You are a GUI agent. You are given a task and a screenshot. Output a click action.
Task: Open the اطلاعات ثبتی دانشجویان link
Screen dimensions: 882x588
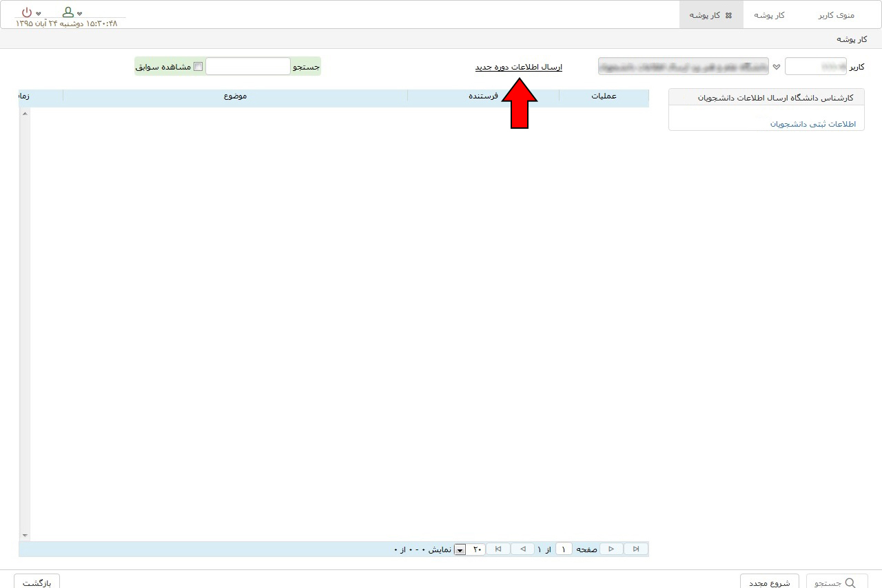pyautogui.click(x=812, y=124)
